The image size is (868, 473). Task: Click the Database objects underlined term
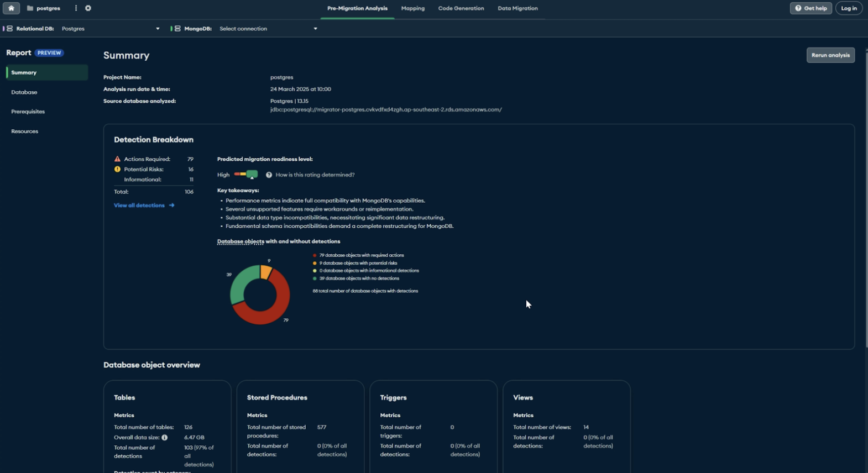(240, 241)
